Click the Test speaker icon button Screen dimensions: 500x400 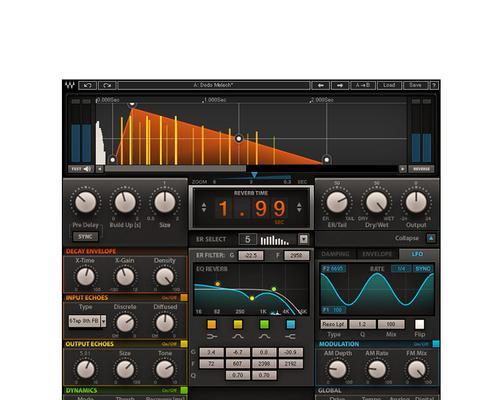pos(81,169)
